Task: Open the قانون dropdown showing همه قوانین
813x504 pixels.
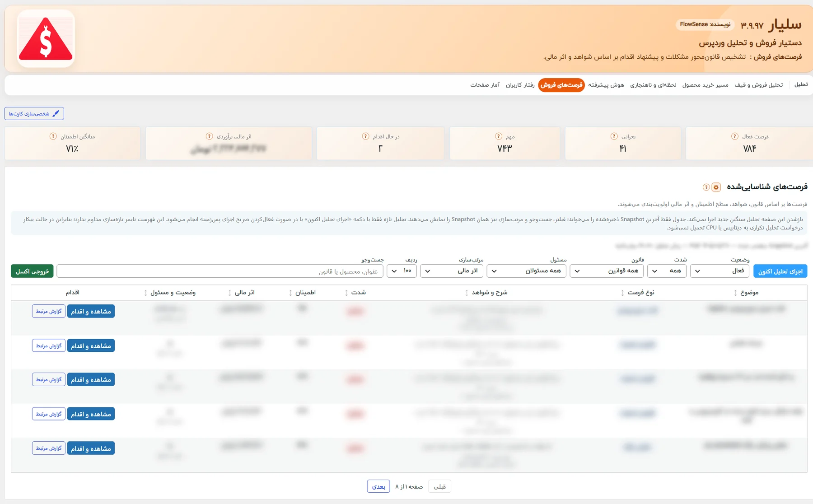Action: click(x=607, y=271)
